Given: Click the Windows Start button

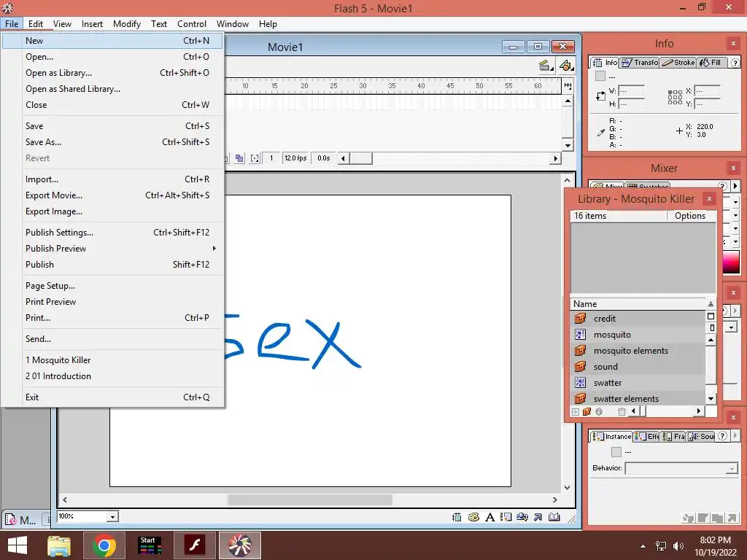Looking at the screenshot, I should point(18,545).
